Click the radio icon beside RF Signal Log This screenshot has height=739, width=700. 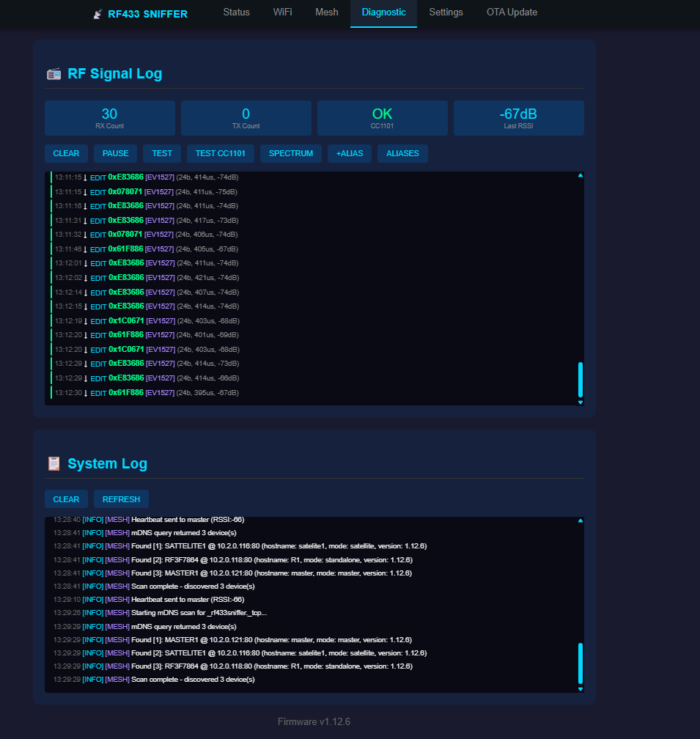coord(54,74)
